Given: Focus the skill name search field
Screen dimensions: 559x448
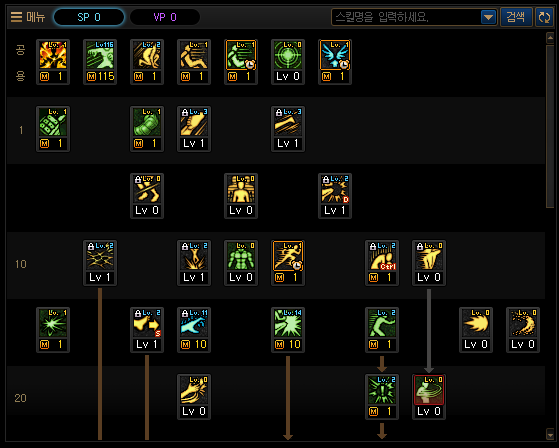Looking at the screenshot, I should (406, 17).
